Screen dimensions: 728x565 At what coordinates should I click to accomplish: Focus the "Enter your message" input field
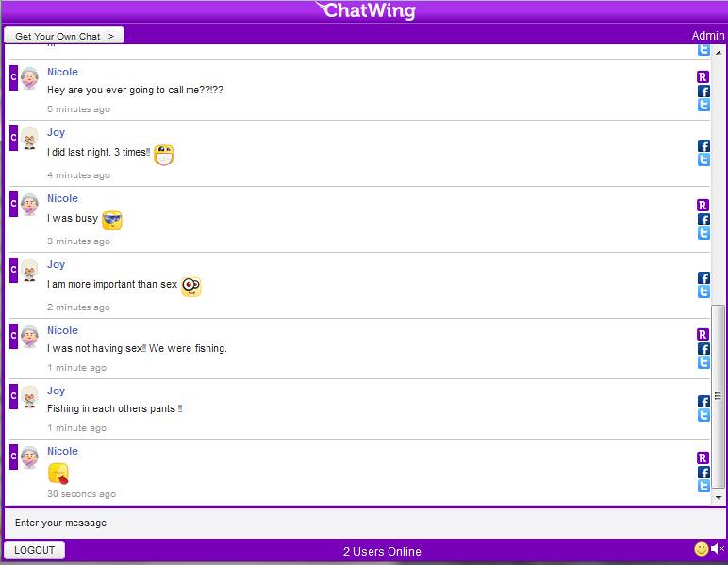(x=364, y=523)
